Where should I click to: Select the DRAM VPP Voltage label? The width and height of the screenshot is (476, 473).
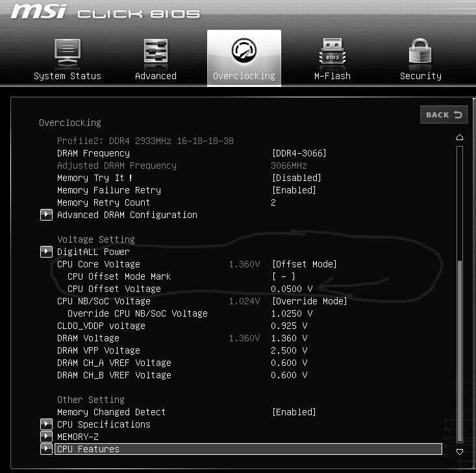(98, 350)
